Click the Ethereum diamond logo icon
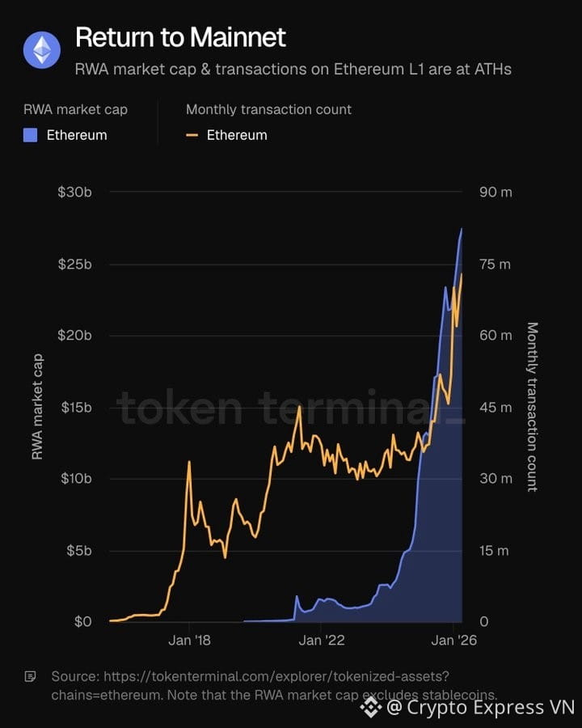The image size is (582, 728). point(42,49)
